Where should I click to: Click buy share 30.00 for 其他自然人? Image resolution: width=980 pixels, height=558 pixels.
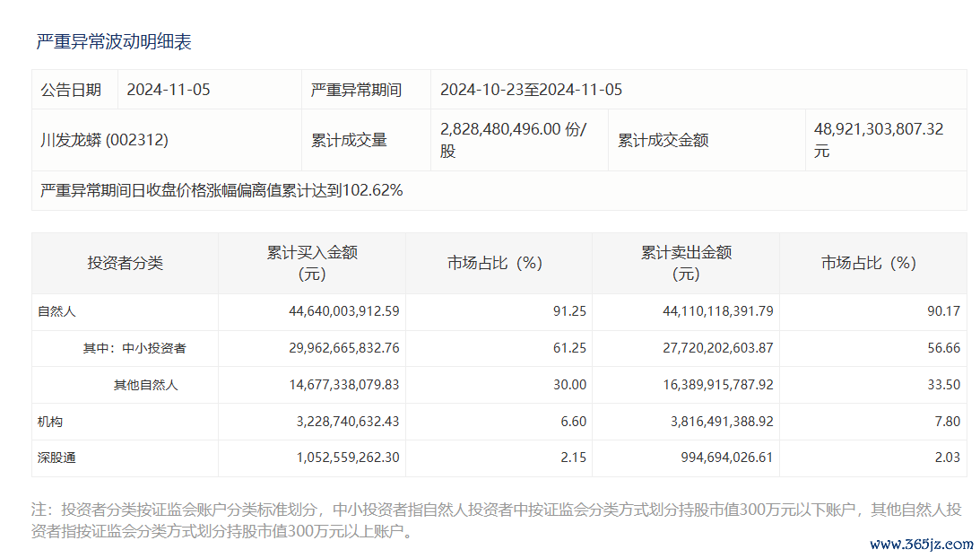(x=569, y=386)
